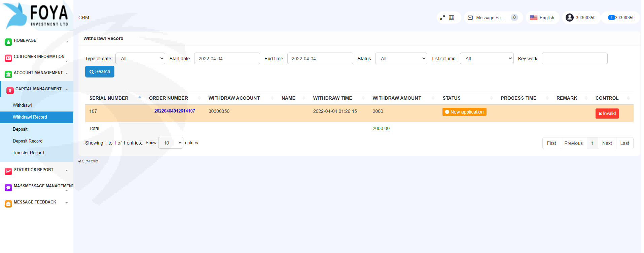
Task: Click the user avatar icon 30300350
Action: pyautogui.click(x=569, y=18)
